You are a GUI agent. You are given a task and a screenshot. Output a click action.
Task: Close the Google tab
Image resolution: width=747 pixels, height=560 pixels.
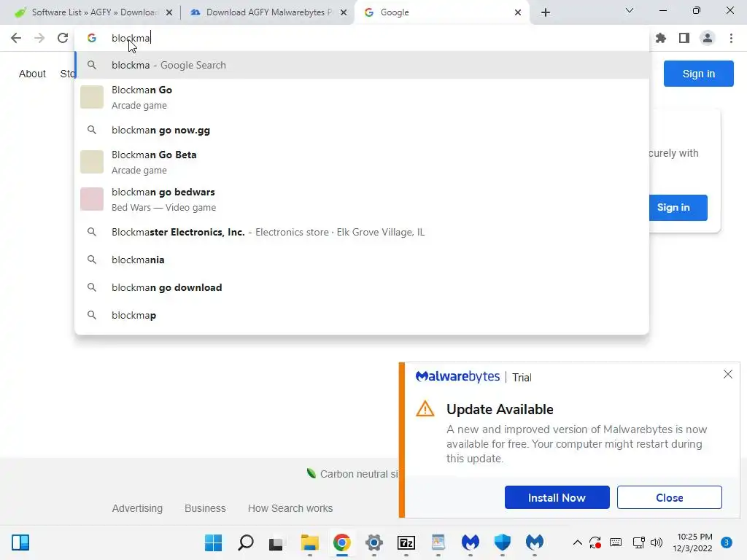pos(518,12)
